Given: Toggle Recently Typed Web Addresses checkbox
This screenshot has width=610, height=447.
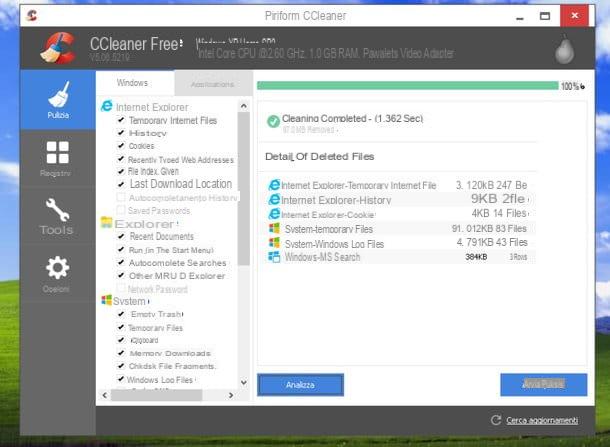Looking at the screenshot, I should point(121,159).
